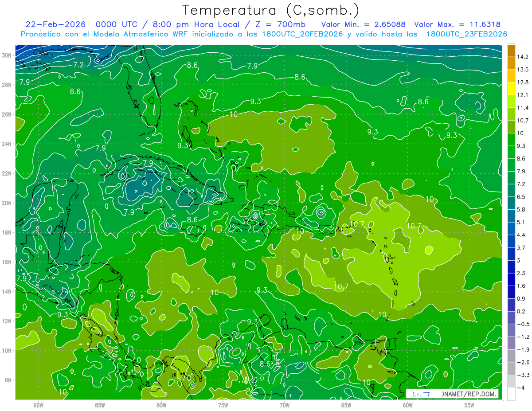Select the date text '22-Feb-2026'
Viewport: 532px width, 411px height.
[55, 24]
